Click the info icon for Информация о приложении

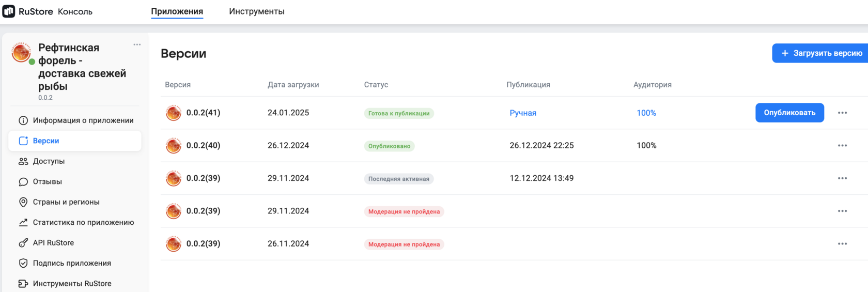coord(23,120)
